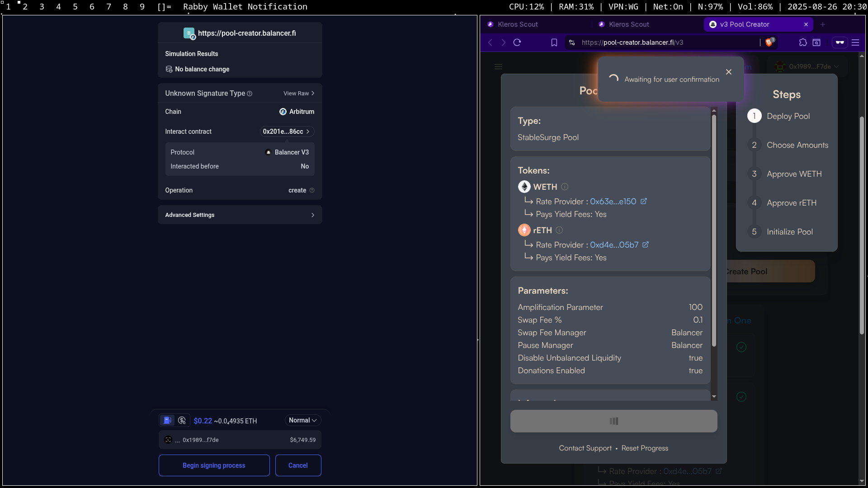The image size is (868, 488).
Task: Click the rETH token info icon
Action: pyautogui.click(x=559, y=230)
